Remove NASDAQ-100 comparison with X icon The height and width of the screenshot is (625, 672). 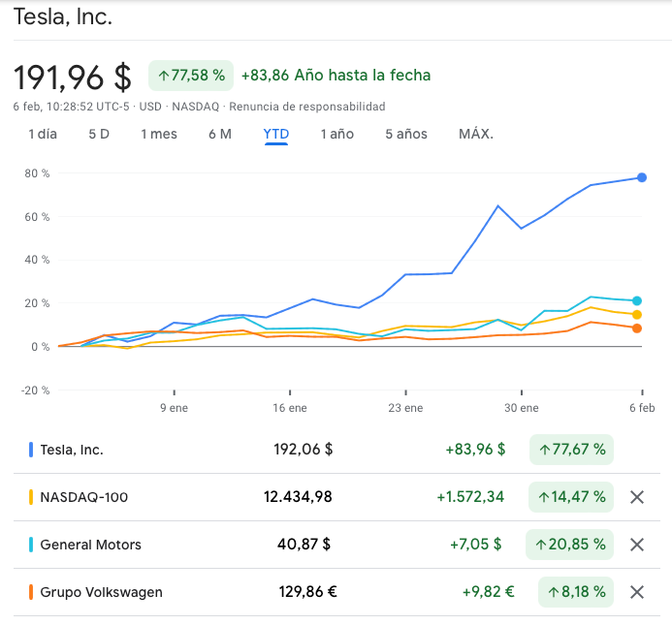click(x=637, y=497)
